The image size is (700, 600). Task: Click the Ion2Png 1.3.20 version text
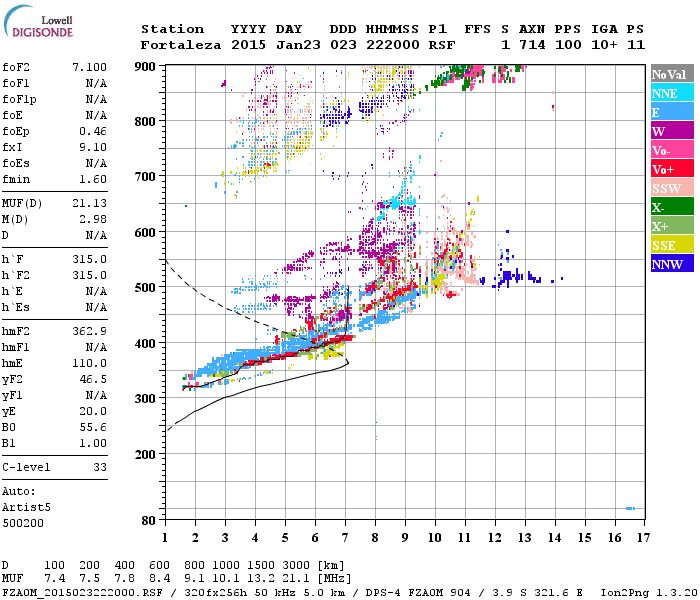coord(649,592)
